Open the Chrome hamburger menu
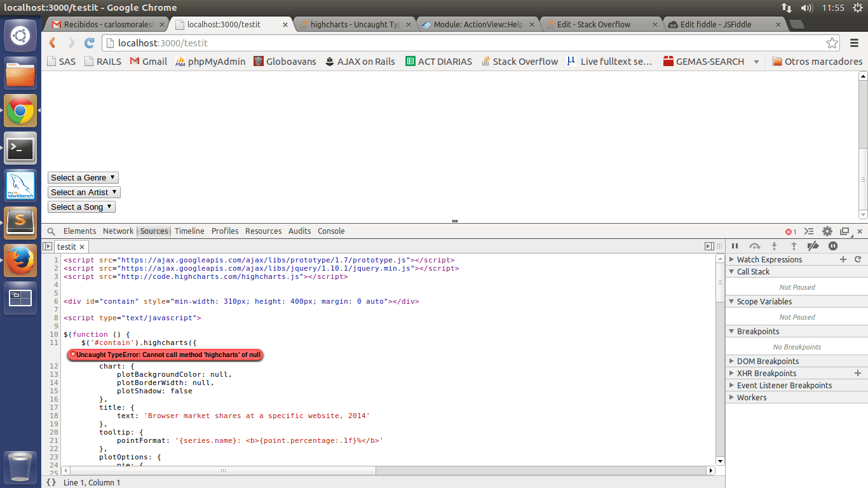This screenshot has width=868, height=488. click(x=855, y=43)
